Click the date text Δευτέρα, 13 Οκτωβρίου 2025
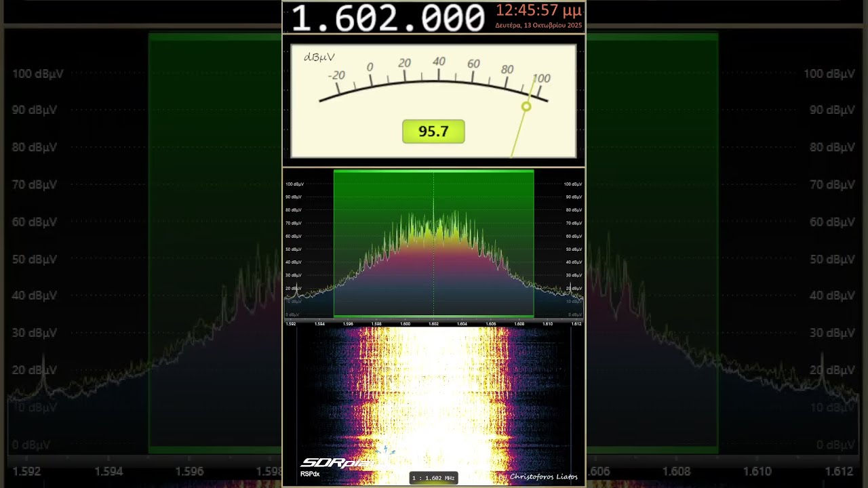This screenshot has height=488, width=868. 538,26
